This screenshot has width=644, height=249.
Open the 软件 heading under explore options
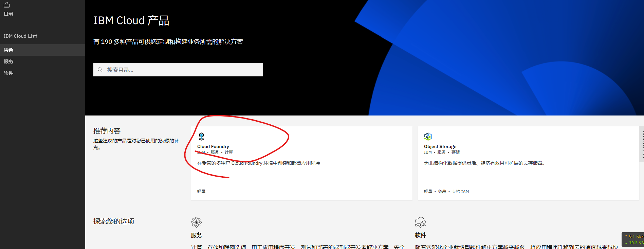[x=421, y=235]
